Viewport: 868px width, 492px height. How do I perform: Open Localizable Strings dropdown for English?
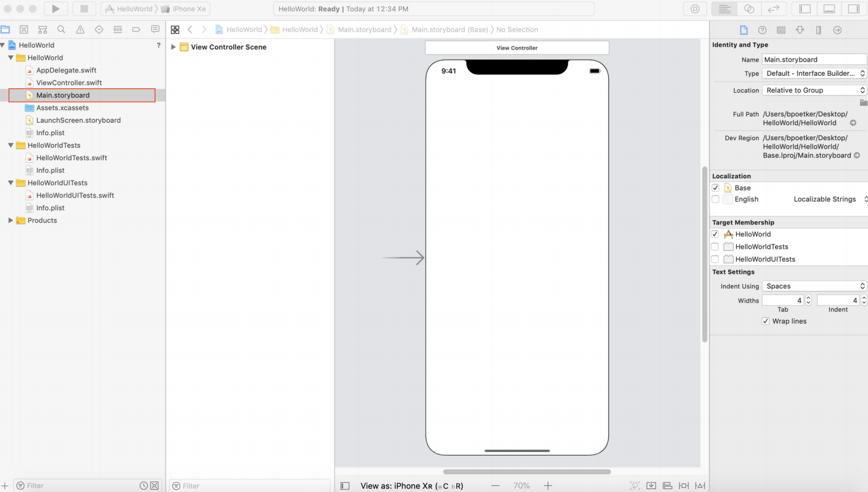(x=830, y=199)
